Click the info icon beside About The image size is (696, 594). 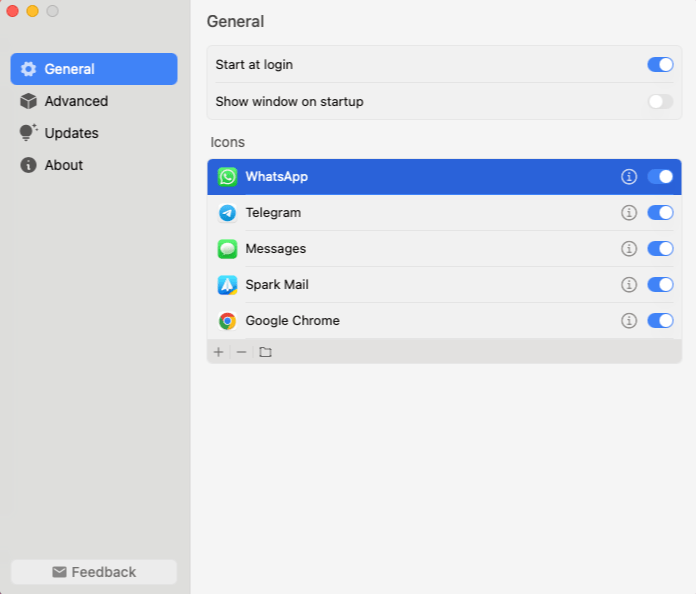pyautogui.click(x=28, y=165)
